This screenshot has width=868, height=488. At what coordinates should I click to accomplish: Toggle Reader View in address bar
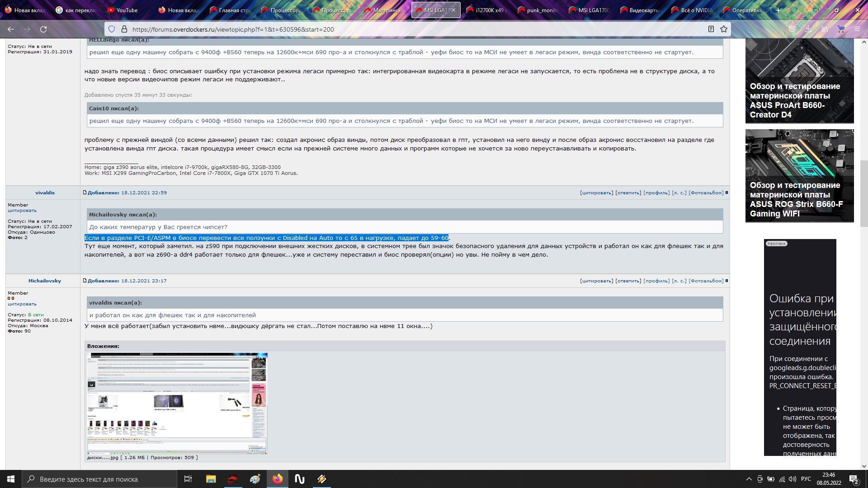711,29
